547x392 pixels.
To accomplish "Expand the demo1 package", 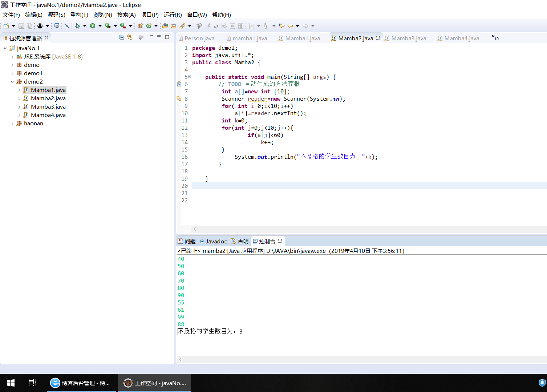I will [x=12, y=73].
